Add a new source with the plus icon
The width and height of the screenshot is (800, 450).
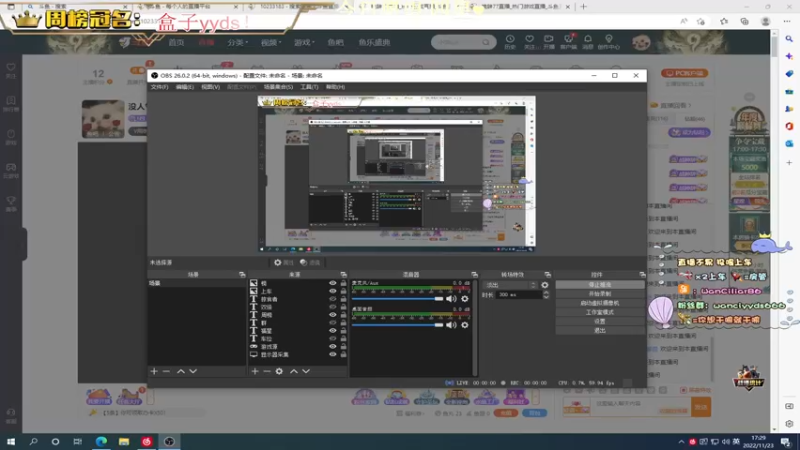tap(255, 371)
